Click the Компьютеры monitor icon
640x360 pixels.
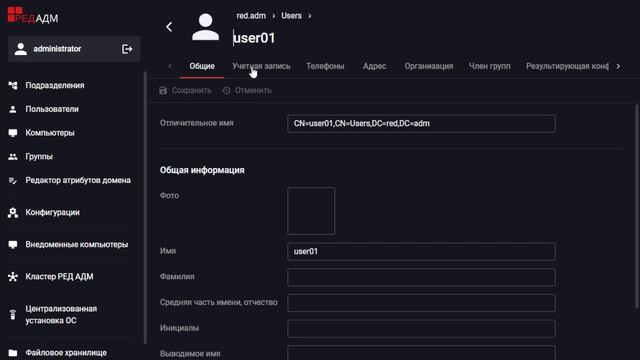pos(13,133)
